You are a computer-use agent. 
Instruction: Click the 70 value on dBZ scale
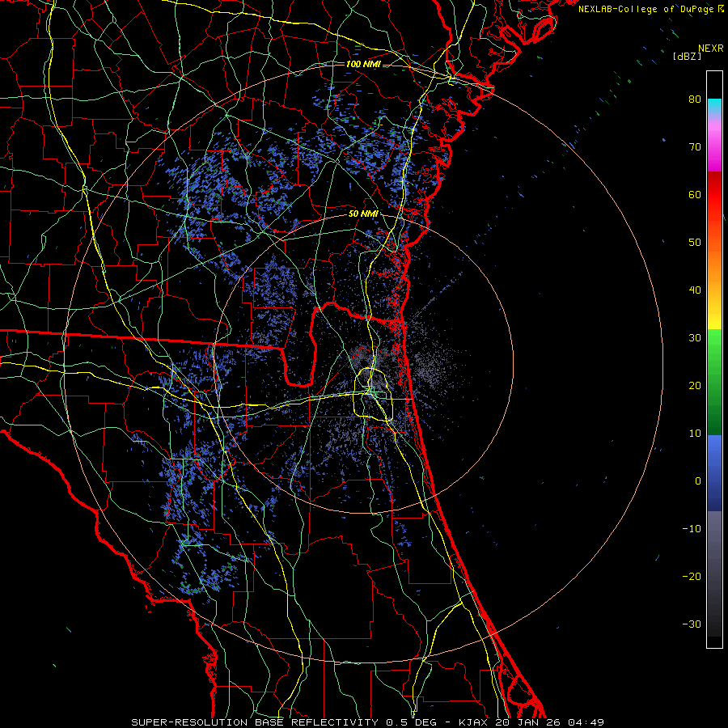(x=695, y=147)
